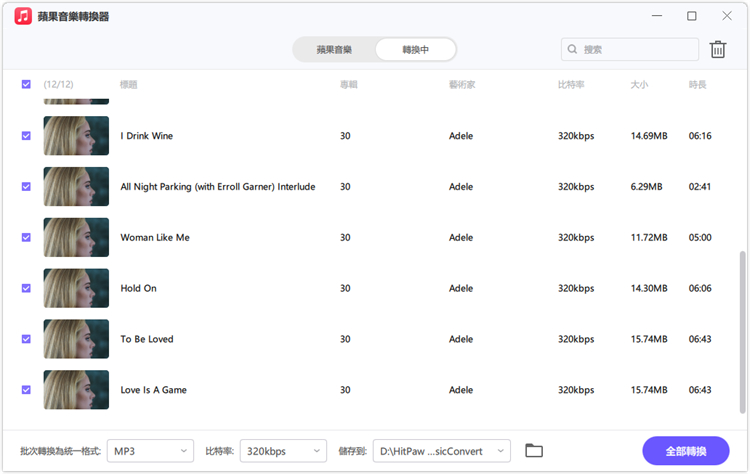Click the Woman Like Me album thumbnail
Image resolution: width=750 pixels, height=474 pixels.
point(76,237)
